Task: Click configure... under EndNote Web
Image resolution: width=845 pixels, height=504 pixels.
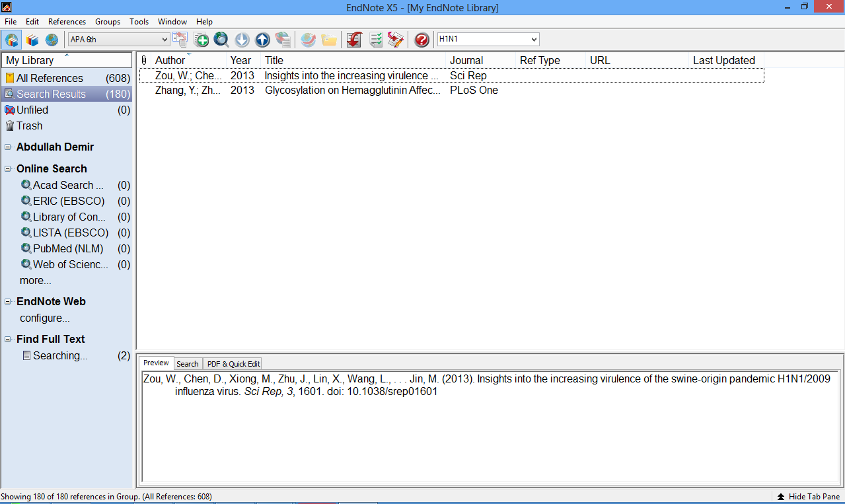Action: (x=45, y=318)
